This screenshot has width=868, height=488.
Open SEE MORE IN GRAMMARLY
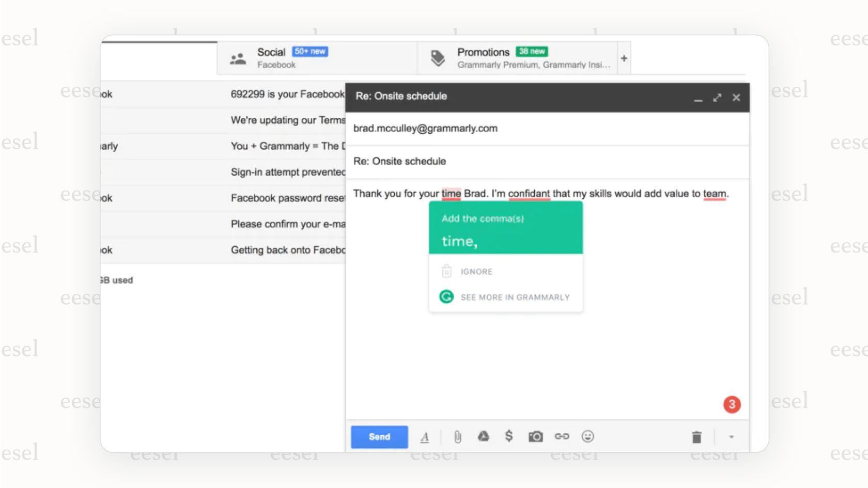[x=515, y=297]
